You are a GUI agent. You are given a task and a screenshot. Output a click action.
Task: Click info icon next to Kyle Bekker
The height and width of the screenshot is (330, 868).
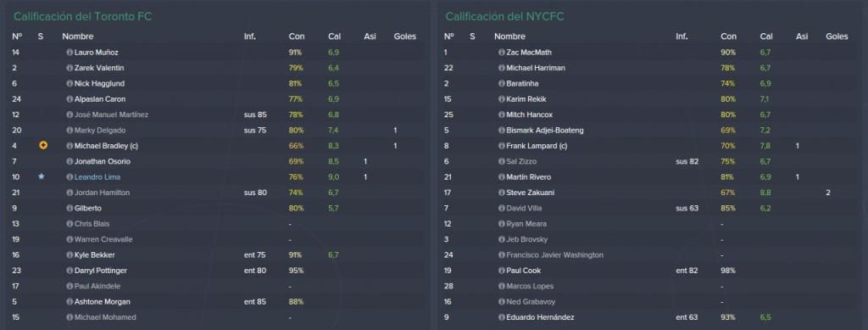point(70,254)
